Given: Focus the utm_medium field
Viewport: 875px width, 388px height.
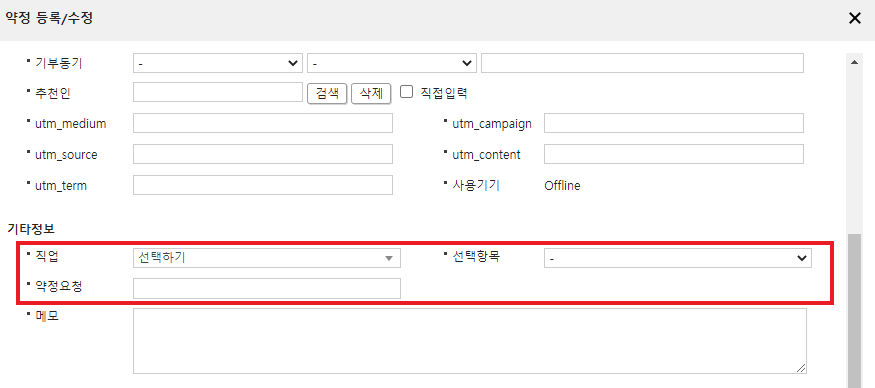Looking at the screenshot, I should coord(263,123).
